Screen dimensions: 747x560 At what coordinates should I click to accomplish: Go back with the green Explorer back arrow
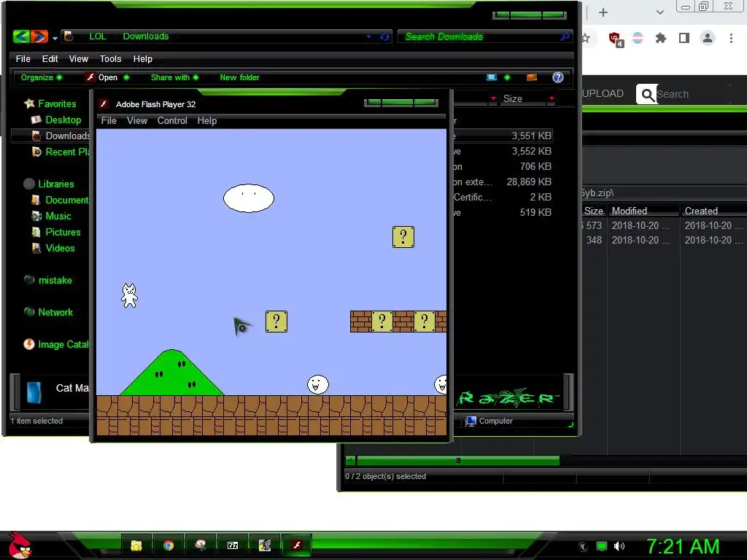[x=21, y=36]
